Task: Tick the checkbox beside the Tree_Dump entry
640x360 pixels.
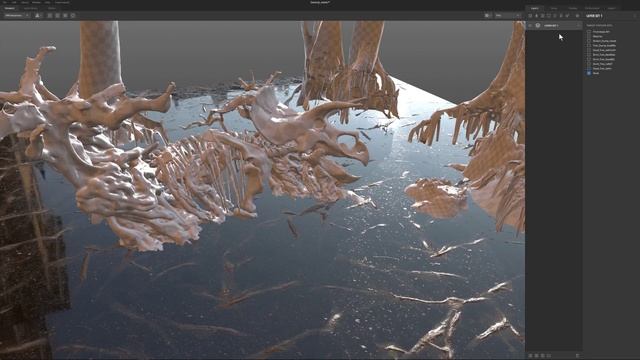Action: coord(589,45)
